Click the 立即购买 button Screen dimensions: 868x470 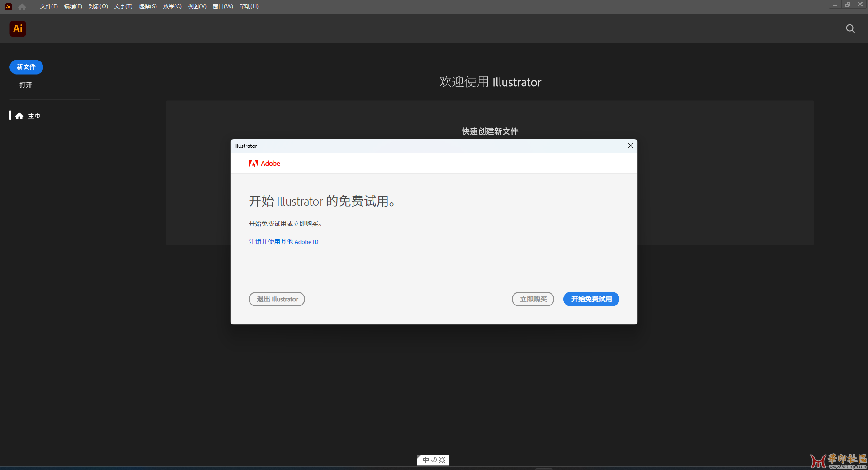[x=533, y=299]
